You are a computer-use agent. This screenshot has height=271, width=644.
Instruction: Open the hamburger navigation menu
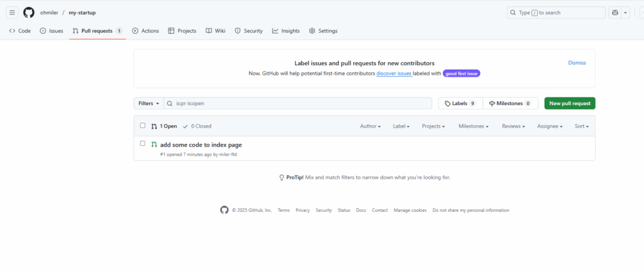tap(12, 13)
